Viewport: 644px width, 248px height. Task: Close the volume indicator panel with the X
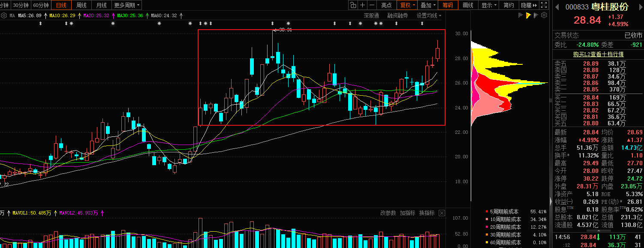pyautogui.click(x=442, y=213)
